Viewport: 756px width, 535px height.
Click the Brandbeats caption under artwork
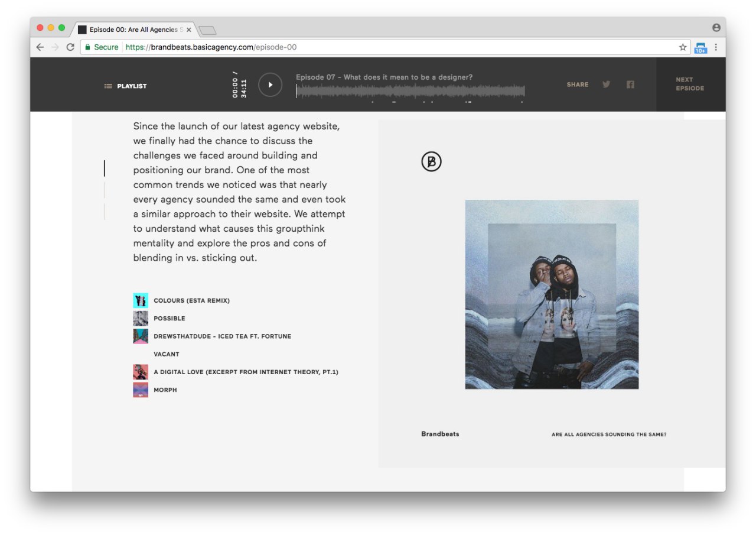(x=440, y=434)
